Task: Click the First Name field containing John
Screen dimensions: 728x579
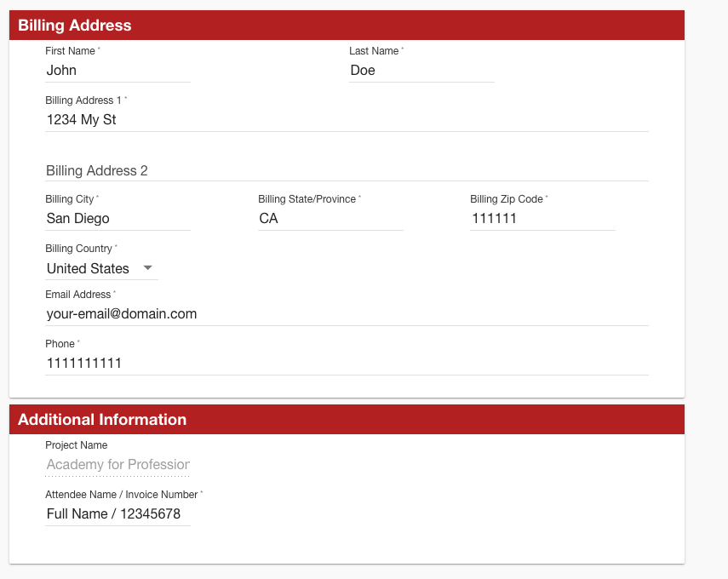Action: pos(118,71)
